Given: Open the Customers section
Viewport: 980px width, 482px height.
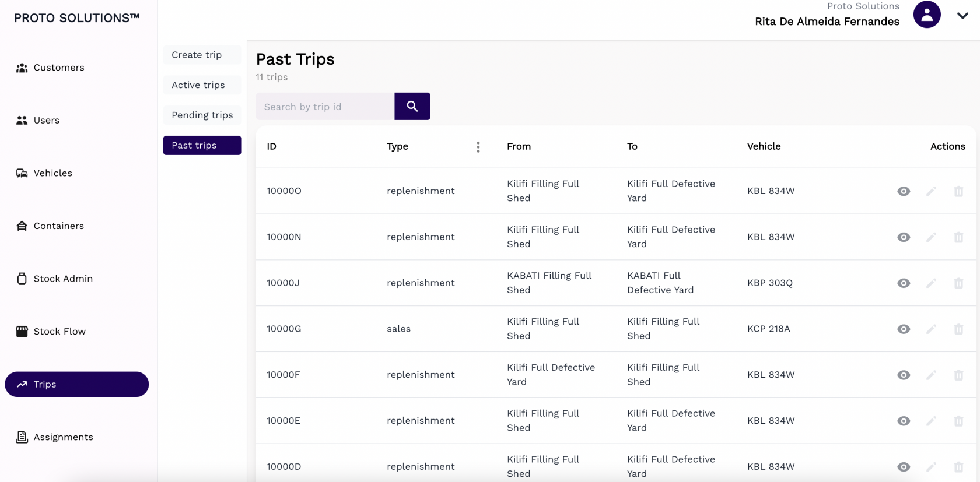Looking at the screenshot, I should click(x=76, y=68).
